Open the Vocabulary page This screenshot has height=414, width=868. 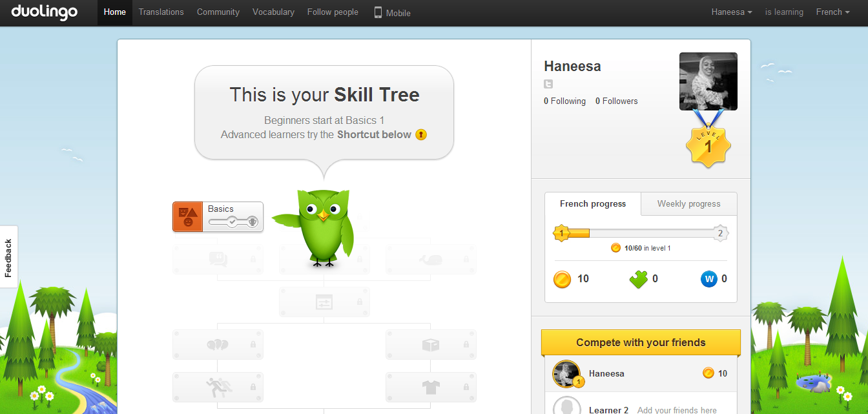[x=273, y=12]
